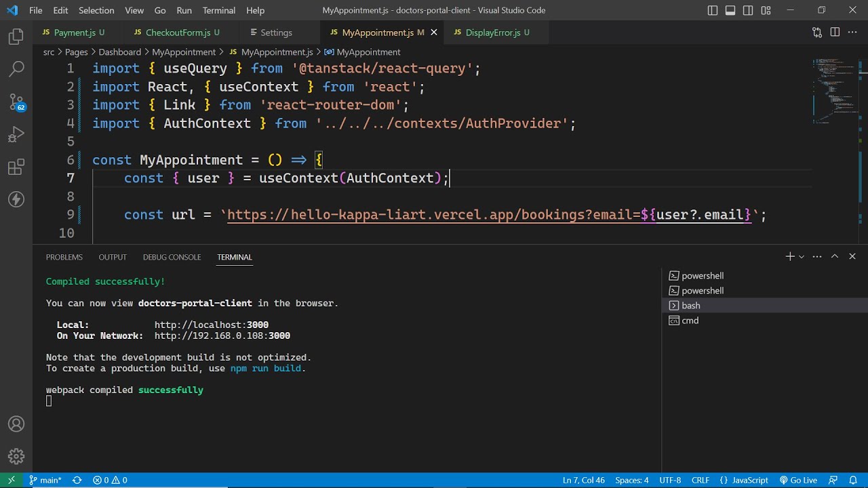Screen dimensions: 868x488
Task: Click MyAppointment folder in the breadcrumb
Action: tap(184, 52)
